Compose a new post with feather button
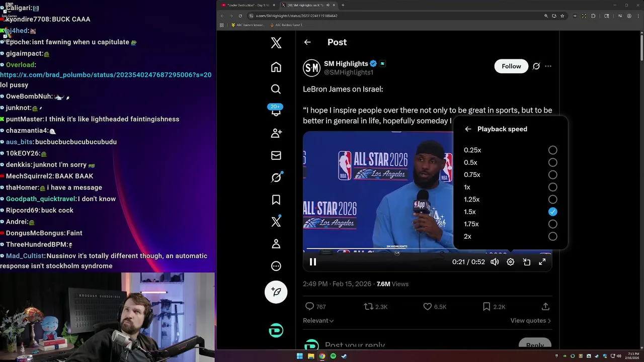 276,292
